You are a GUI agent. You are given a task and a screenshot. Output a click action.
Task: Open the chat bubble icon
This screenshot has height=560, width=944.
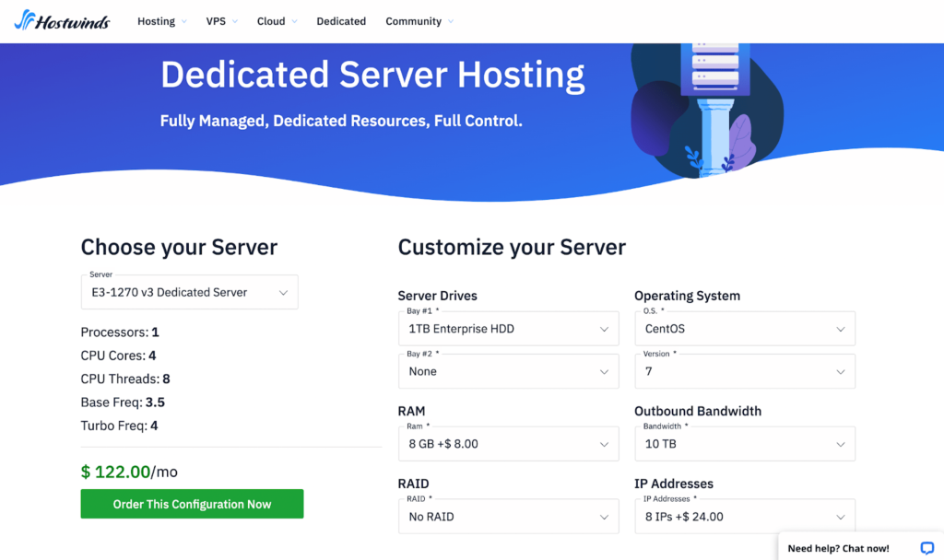(926, 548)
